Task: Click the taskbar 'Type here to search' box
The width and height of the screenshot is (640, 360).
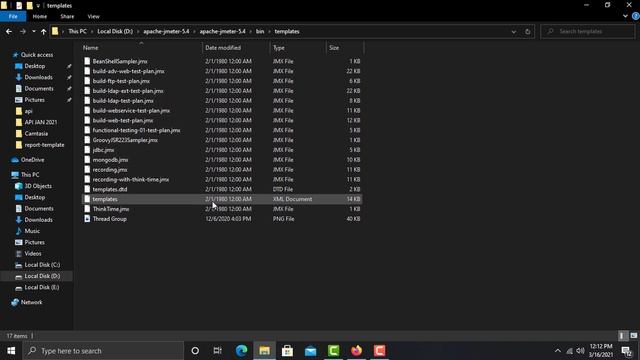Action: (x=103, y=351)
